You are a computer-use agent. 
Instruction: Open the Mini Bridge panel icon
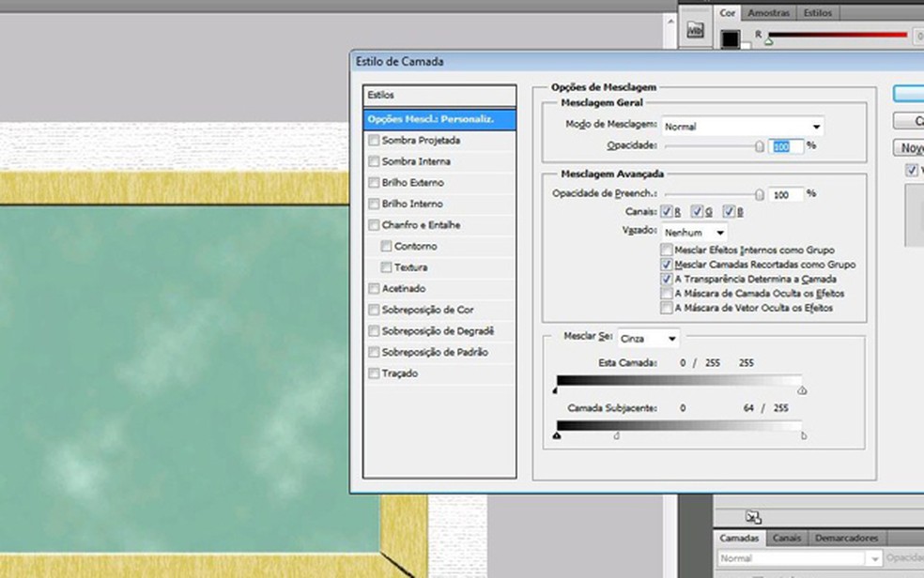pyautogui.click(x=695, y=31)
